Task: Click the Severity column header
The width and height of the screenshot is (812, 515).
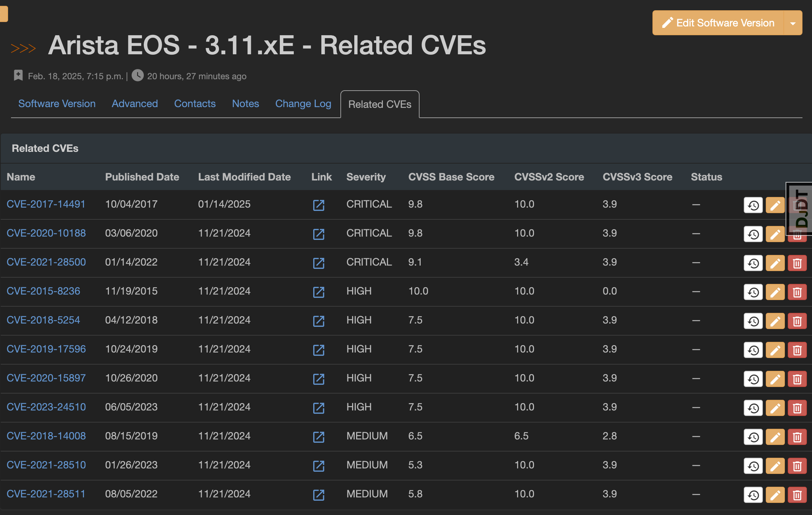Action: (366, 177)
